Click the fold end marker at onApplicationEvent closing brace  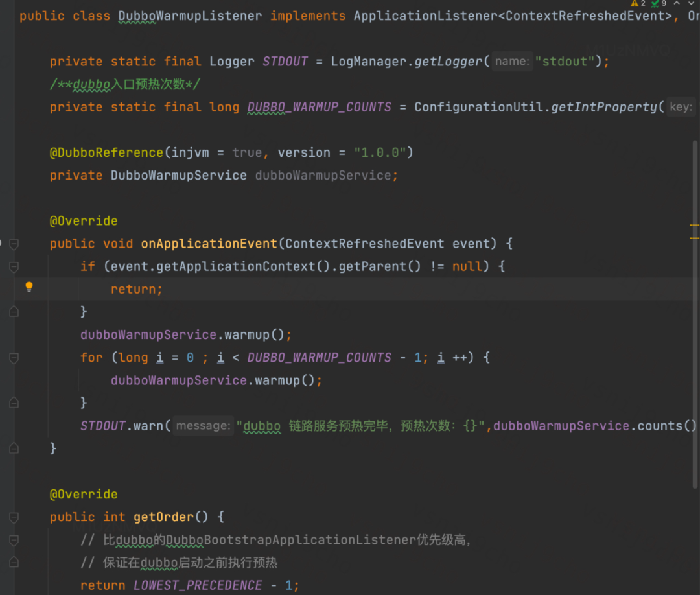click(14, 449)
